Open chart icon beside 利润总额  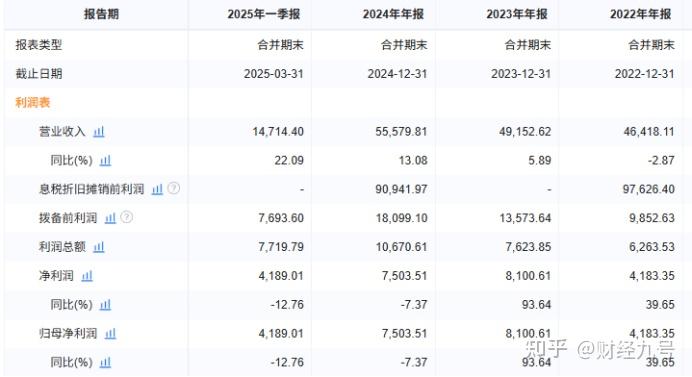pos(99,247)
